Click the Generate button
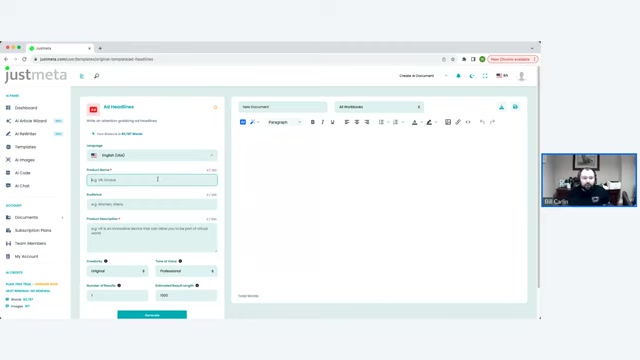 point(152,315)
